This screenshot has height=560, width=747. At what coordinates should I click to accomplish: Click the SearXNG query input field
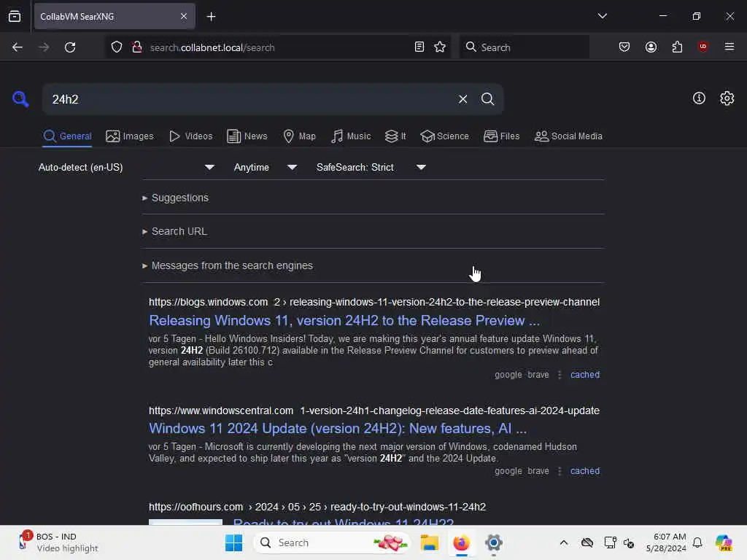pos(250,99)
